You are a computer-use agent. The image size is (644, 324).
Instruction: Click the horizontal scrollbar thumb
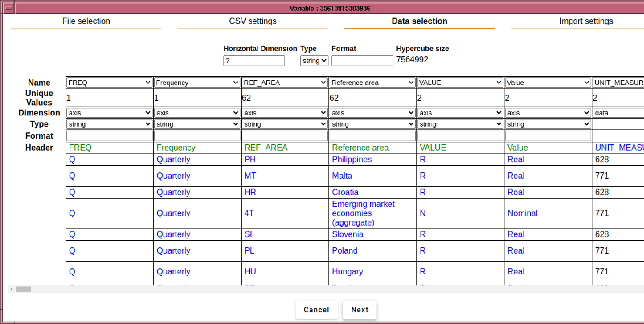click(x=23, y=289)
